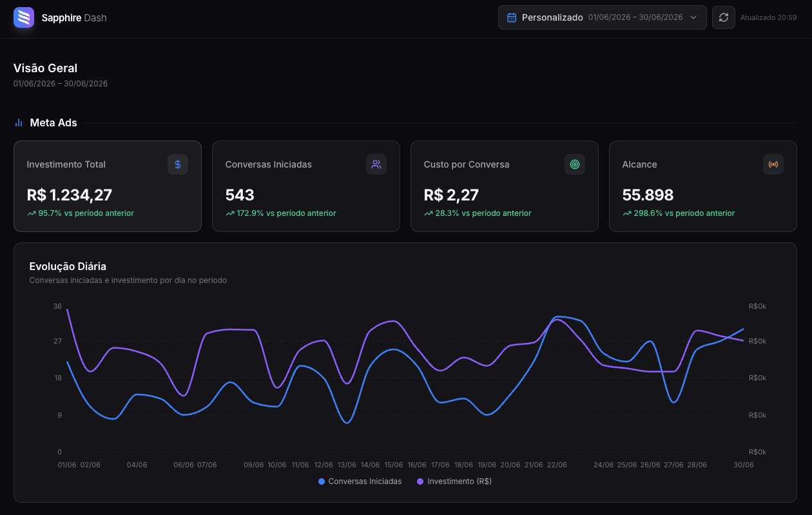This screenshot has width=812, height=515.
Task: Click the 18 y-axis label
Action: click(x=57, y=378)
